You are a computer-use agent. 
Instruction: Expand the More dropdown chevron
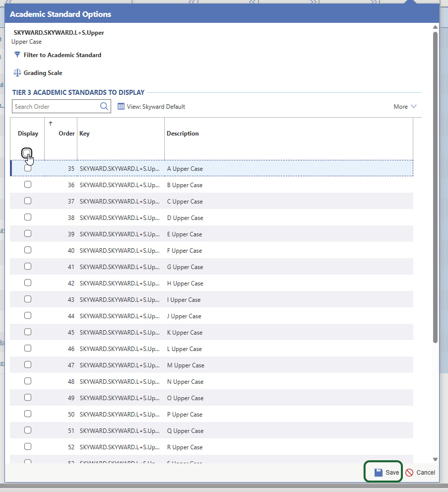414,106
